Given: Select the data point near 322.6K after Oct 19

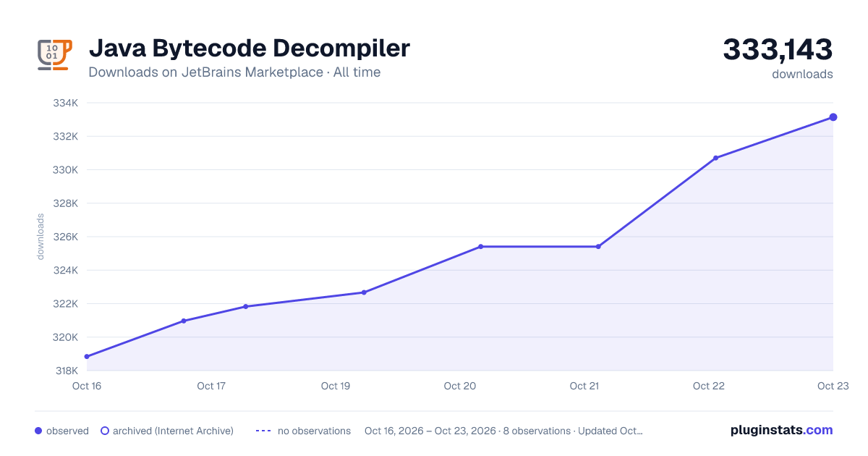Looking at the screenshot, I should [364, 292].
